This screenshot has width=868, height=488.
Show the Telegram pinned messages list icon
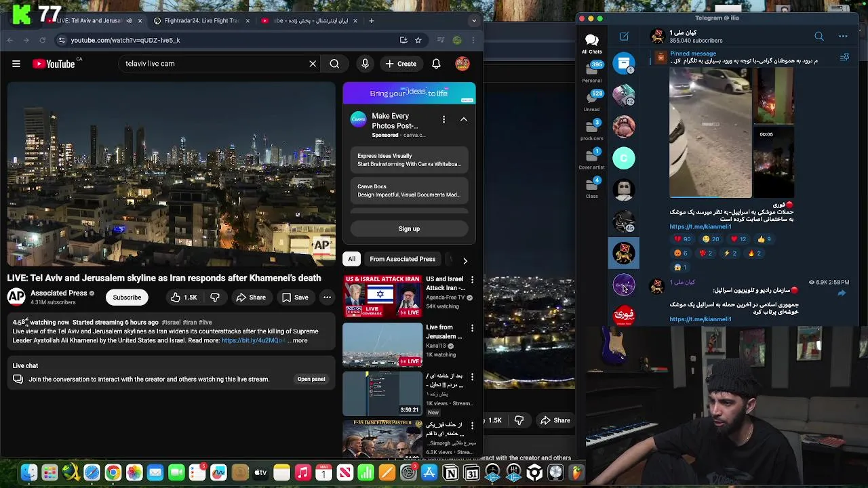(x=844, y=58)
